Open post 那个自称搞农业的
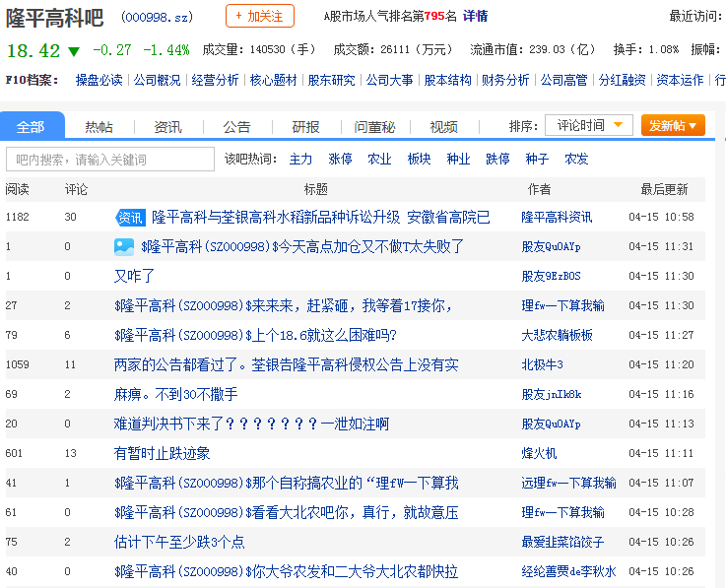 (x=286, y=483)
